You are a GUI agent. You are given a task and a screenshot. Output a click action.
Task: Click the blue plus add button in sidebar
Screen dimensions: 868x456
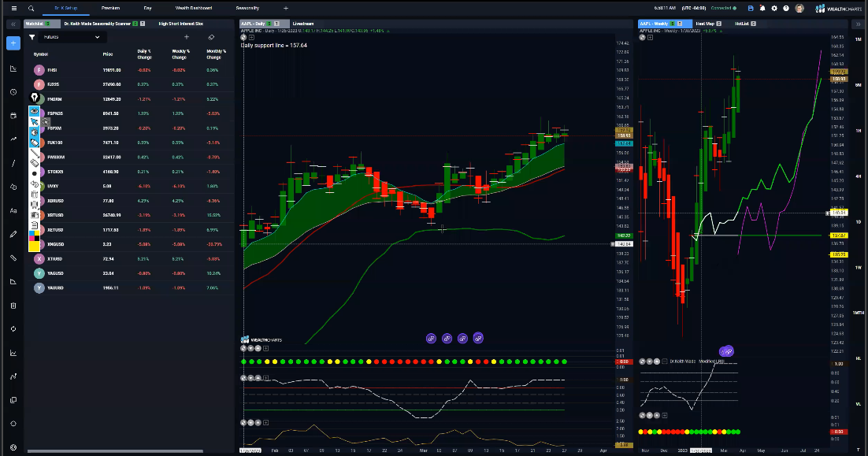(13, 43)
